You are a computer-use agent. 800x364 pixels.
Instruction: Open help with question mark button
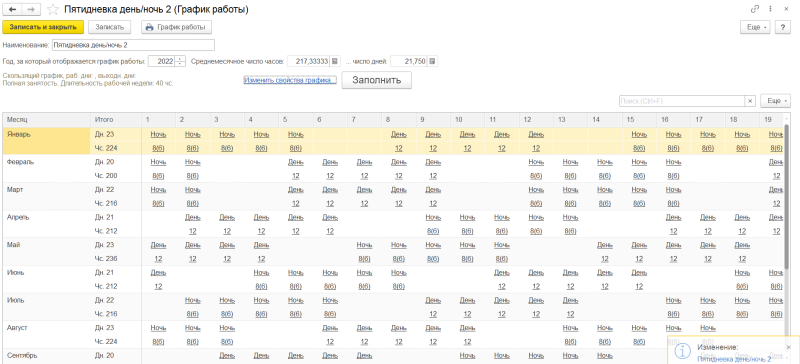(x=782, y=27)
